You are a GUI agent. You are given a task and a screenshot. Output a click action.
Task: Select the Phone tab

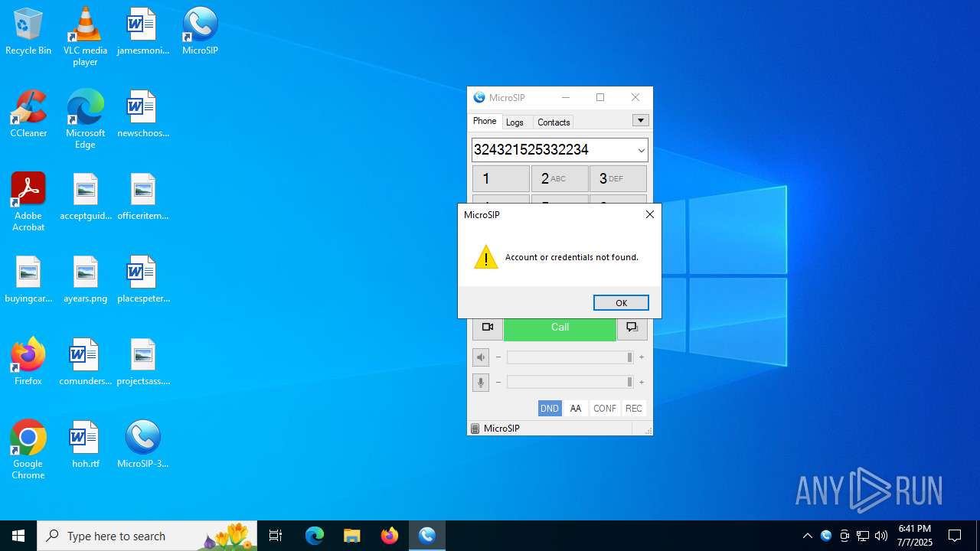[x=485, y=121]
